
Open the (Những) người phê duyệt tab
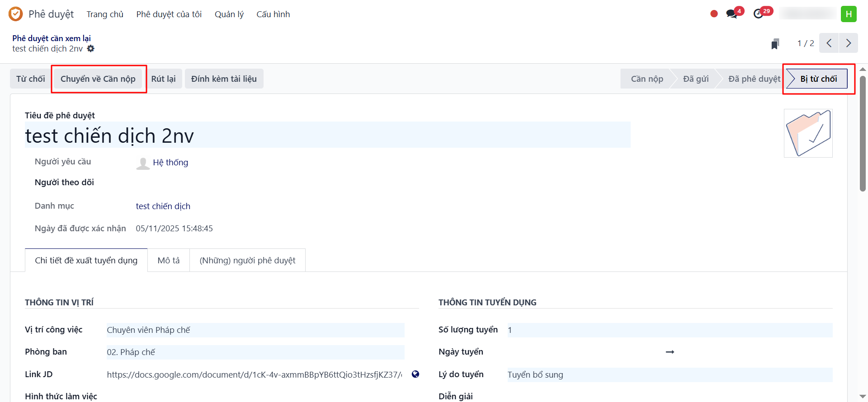point(247,261)
